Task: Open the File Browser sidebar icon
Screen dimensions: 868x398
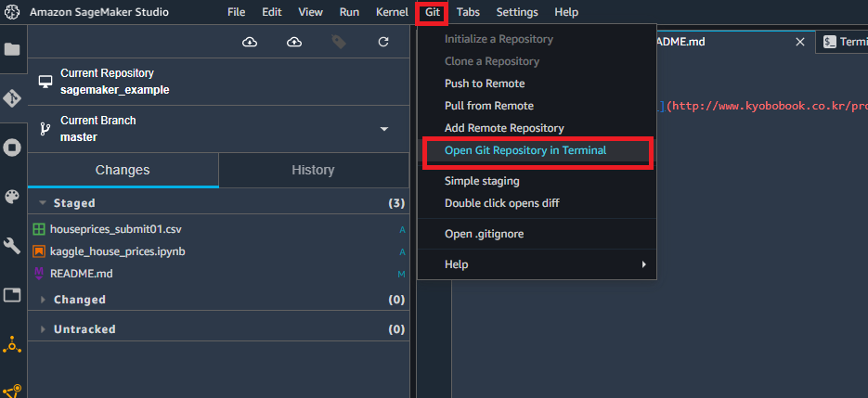Action: [12, 49]
